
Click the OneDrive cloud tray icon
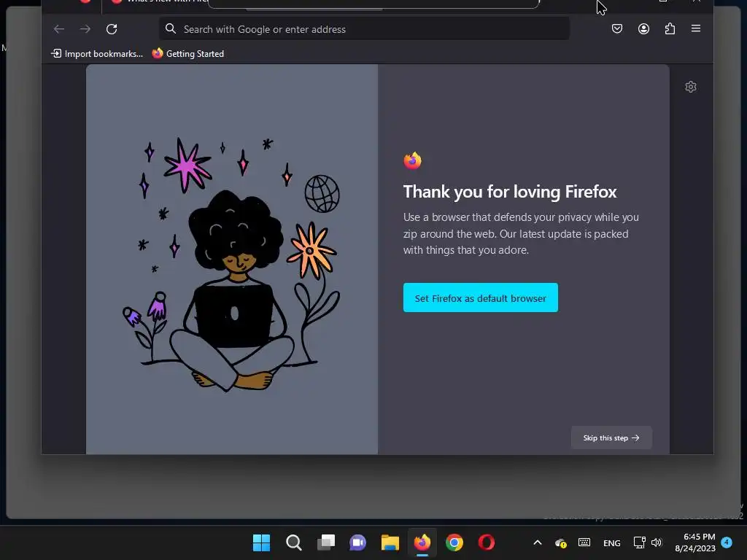pyautogui.click(x=561, y=542)
